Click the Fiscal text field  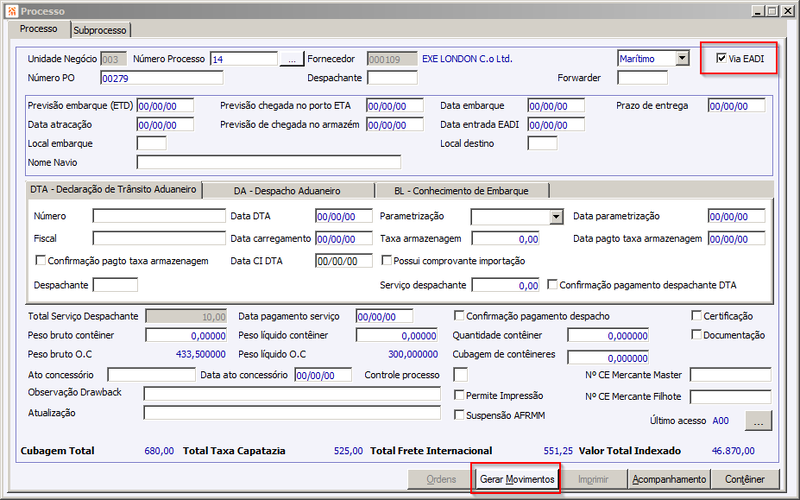point(159,239)
